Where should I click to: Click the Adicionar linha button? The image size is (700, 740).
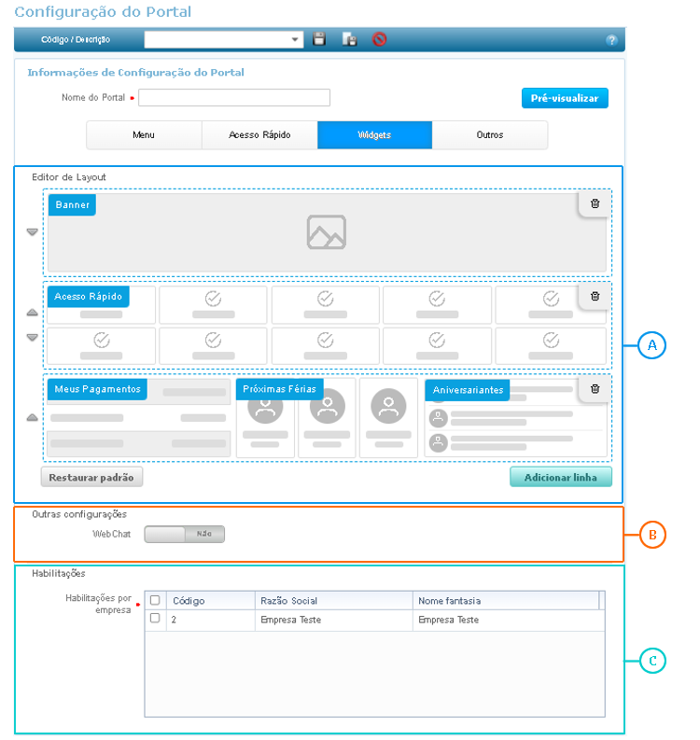pos(560,477)
